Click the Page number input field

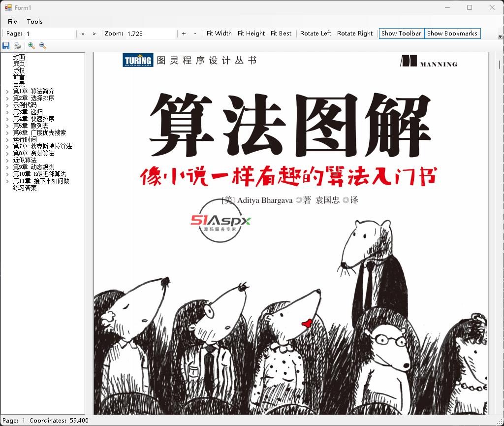click(50, 33)
